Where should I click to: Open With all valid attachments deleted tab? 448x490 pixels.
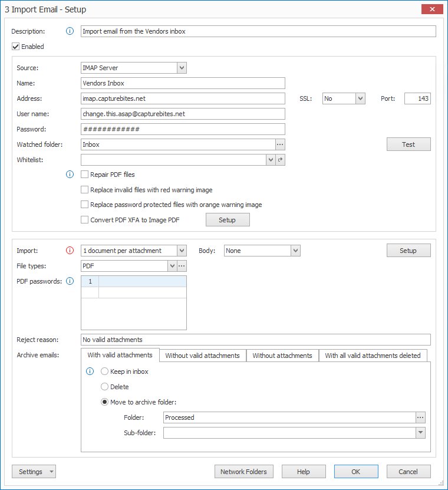(373, 356)
